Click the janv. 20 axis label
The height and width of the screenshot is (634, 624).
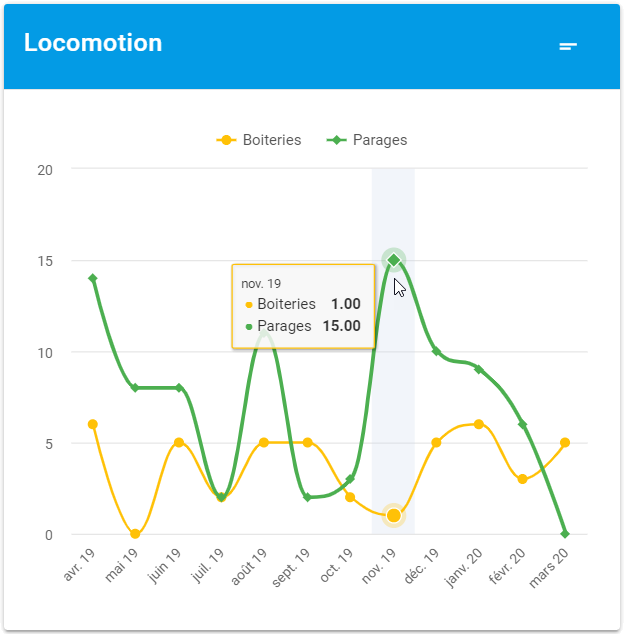(463, 567)
